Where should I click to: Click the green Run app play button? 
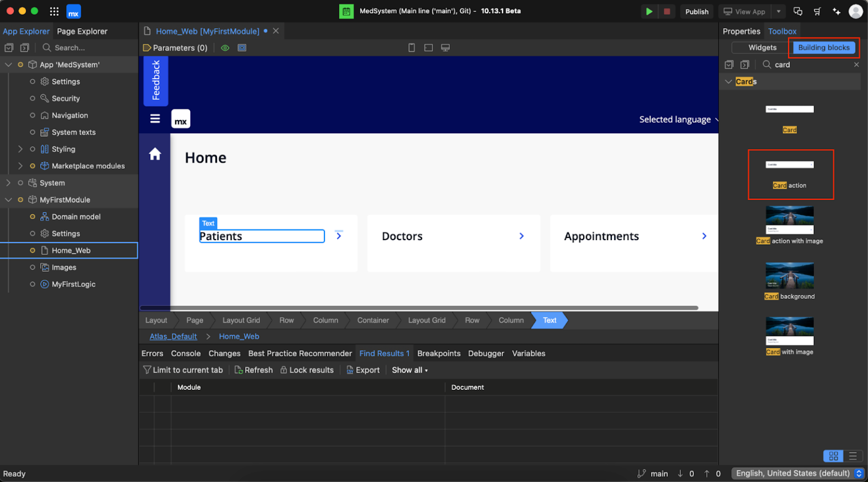tap(649, 11)
